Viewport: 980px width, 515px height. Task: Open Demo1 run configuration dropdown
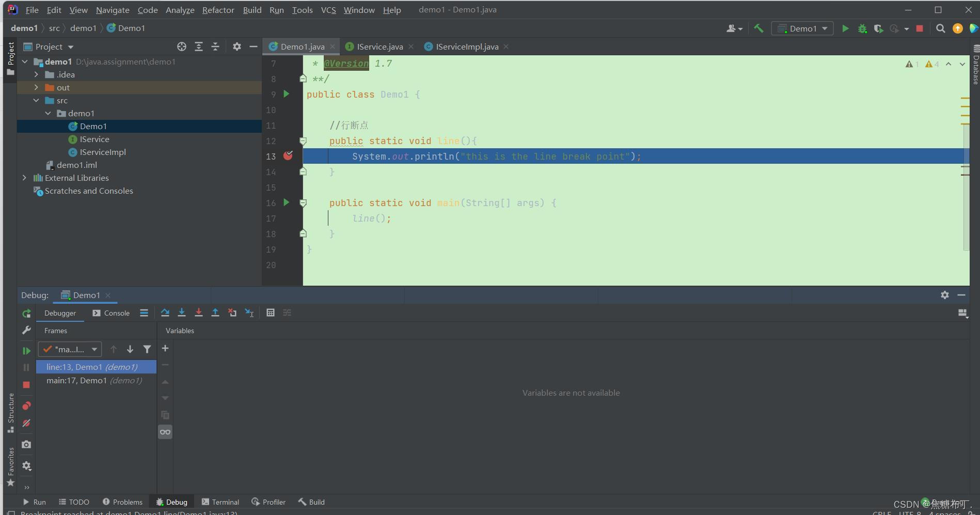pyautogui.click(x=802, y=28)
